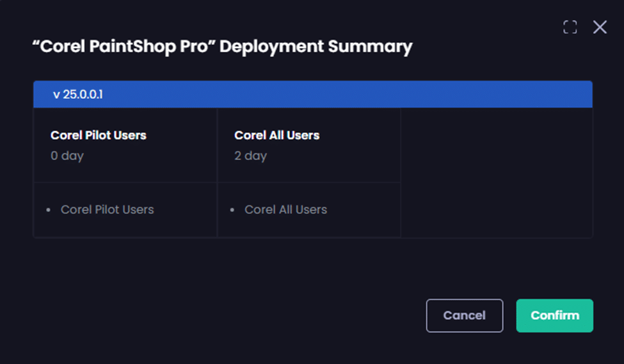The height and width of the screenshot is (364, 624).
Task: Click the bullet dot before Corel Pilot Users
Action: pyautogui.click(x=49, y=210)
